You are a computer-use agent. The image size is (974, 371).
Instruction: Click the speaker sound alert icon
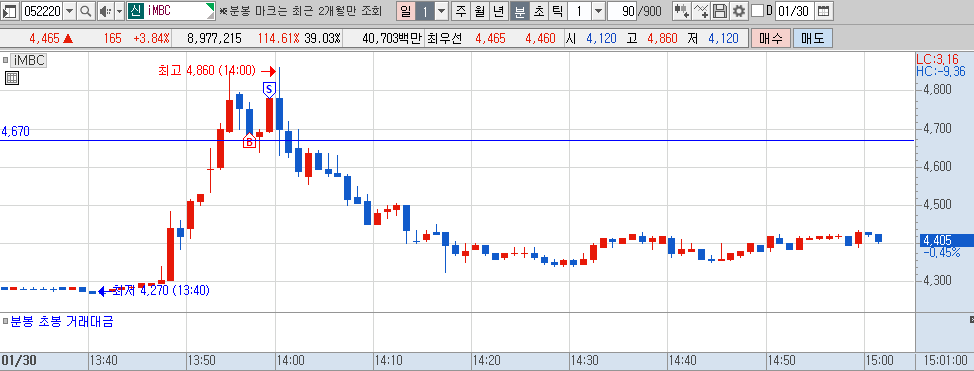(105, 11)
